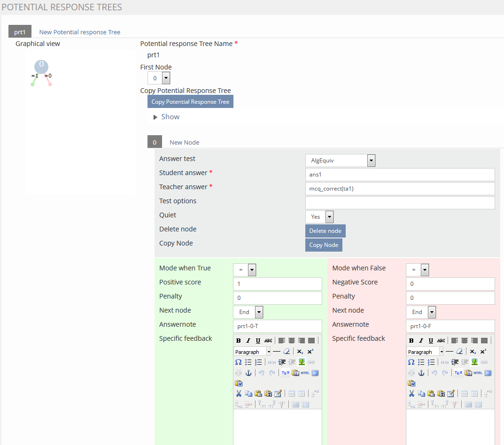Click the TeX icon in True feedback toolbar
This screenshot has width=504, height=445.
click(x=285, y=373)
